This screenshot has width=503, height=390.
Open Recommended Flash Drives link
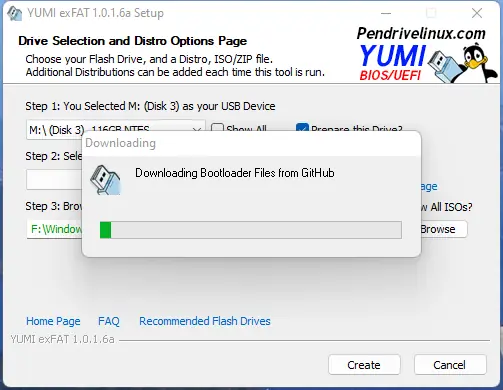205,321
